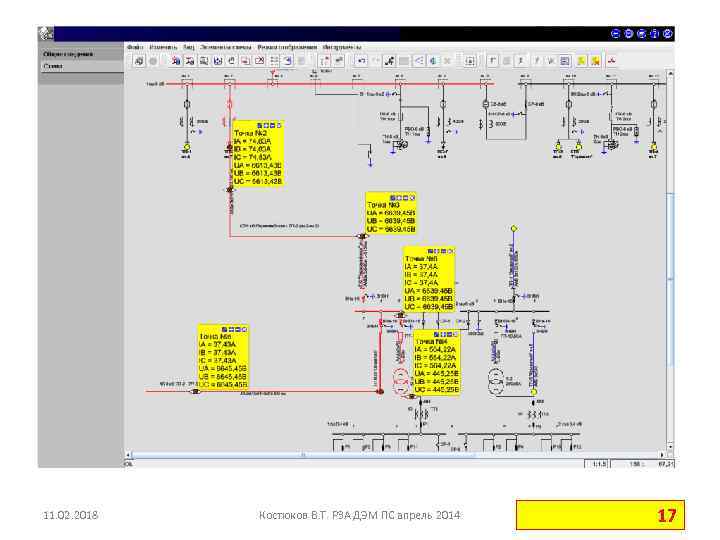720x540 pixels.
Task: Click the first toolbar icon beside sidebar
Action: pyautogui.click(x=139, y=61)
